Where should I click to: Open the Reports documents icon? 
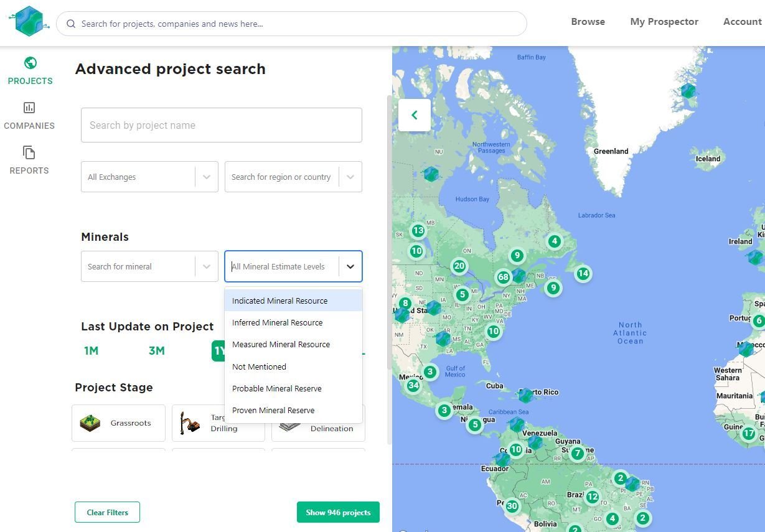click(x=29, y=152)
